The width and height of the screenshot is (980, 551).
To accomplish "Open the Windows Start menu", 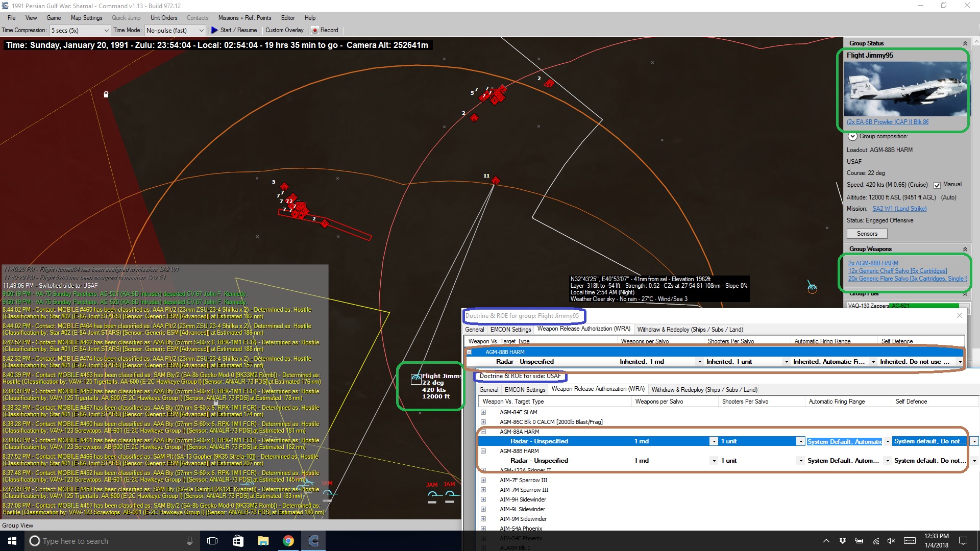I will pyautogui.click(x=12, y=541).
